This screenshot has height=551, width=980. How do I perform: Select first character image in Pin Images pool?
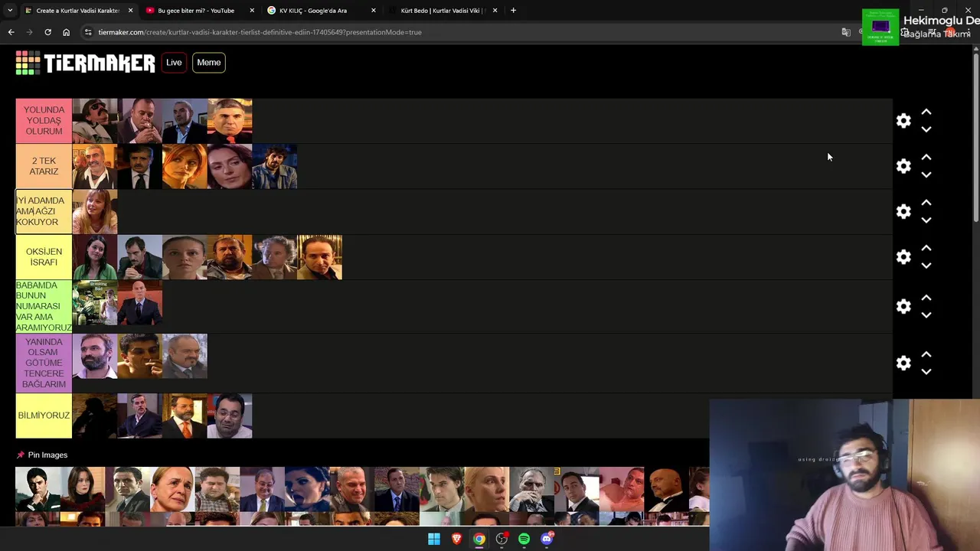point(38,489)
